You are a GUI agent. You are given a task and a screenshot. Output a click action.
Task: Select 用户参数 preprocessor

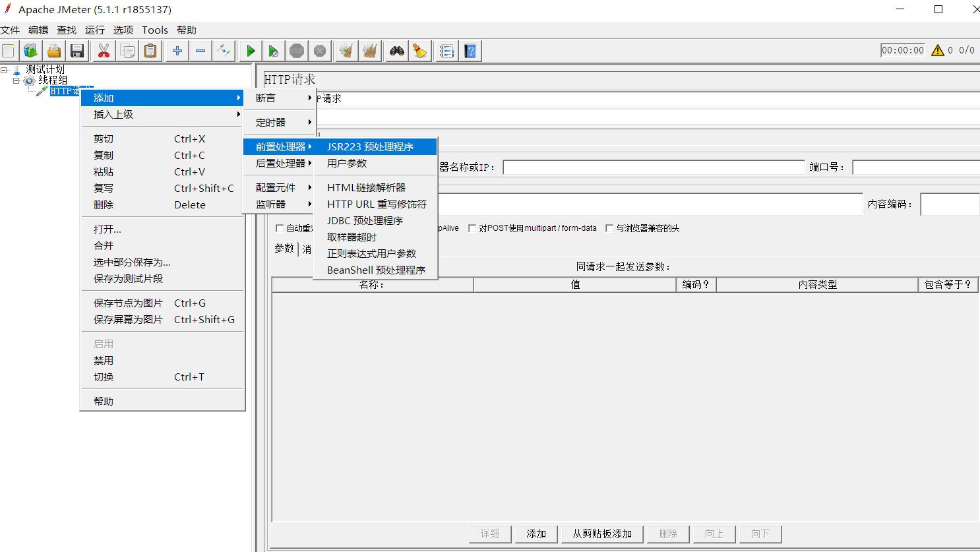[375, 163]
